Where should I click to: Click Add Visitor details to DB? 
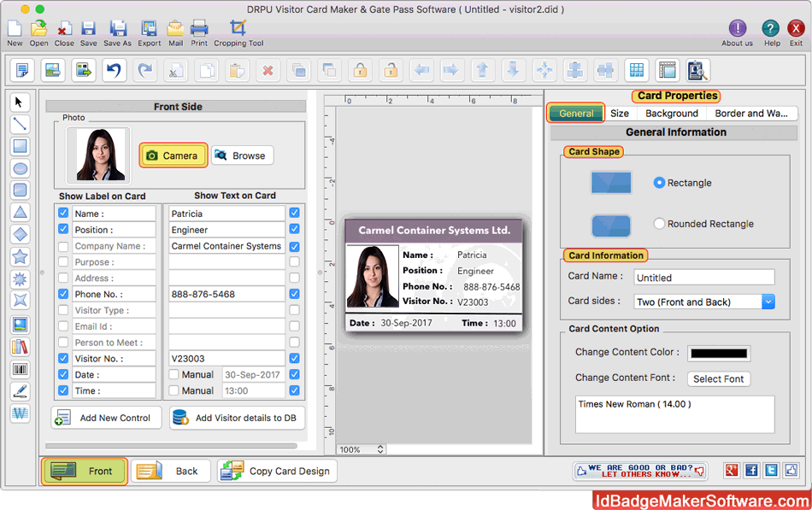pyautogui.click(x=237, y=418)
